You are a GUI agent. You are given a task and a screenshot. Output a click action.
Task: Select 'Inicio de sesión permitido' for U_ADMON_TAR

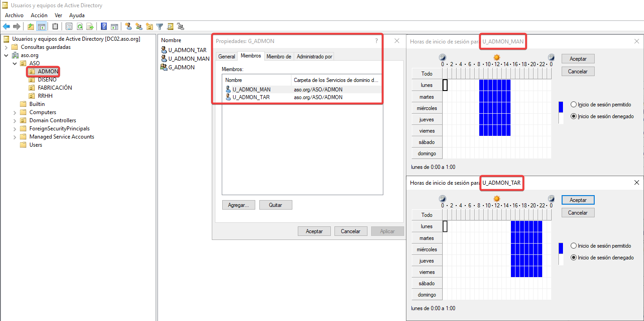[574, 246]
